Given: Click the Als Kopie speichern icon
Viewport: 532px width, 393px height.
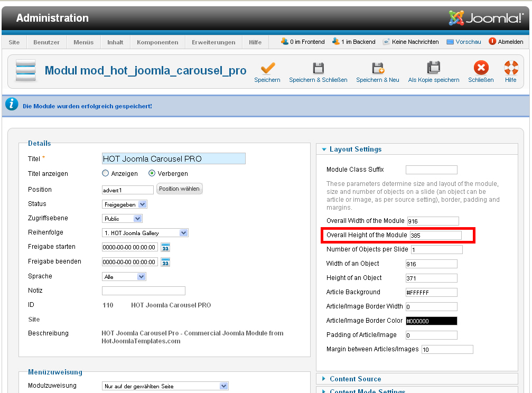Looking at the screenshot, I should 434,68.
